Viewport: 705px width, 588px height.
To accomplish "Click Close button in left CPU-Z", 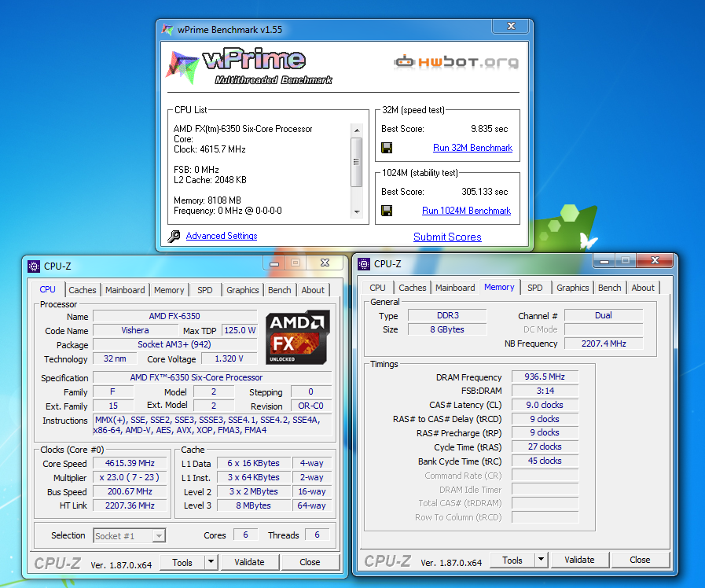I will 310,562.
